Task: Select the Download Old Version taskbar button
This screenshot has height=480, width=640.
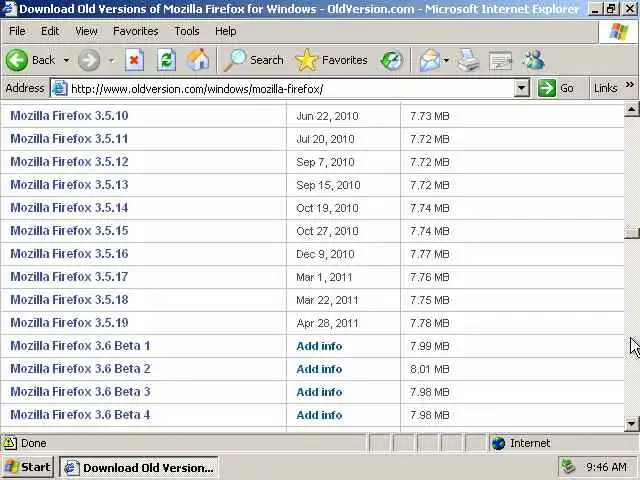Action: (139, 467)
